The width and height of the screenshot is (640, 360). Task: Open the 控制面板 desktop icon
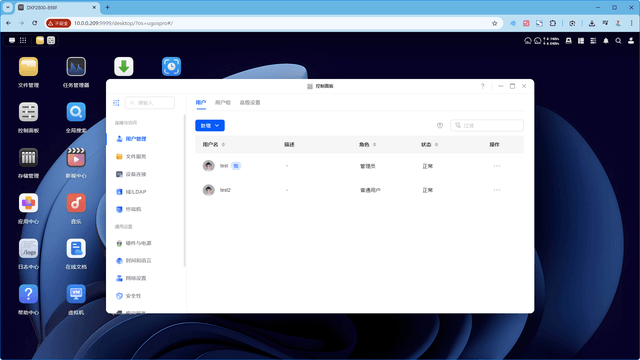click(x=28, y=112)
